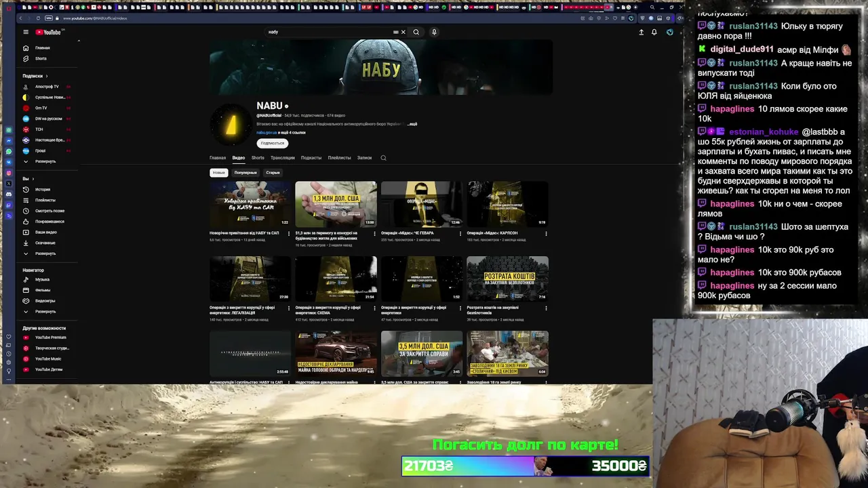Open YouTube notifications bell
Viewport: 868px width, 488px height.
click(654, 32)
